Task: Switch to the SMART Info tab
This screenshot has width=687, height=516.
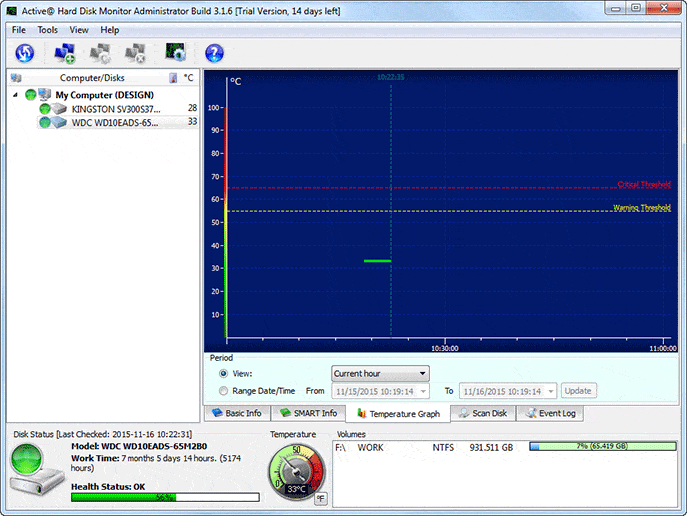Action: 309,413
